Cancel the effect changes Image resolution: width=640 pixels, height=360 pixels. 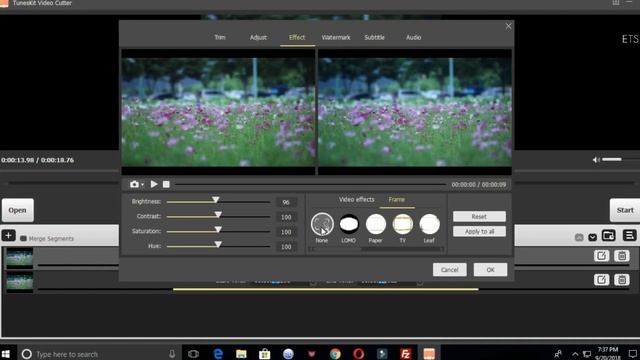pos(449,269)
